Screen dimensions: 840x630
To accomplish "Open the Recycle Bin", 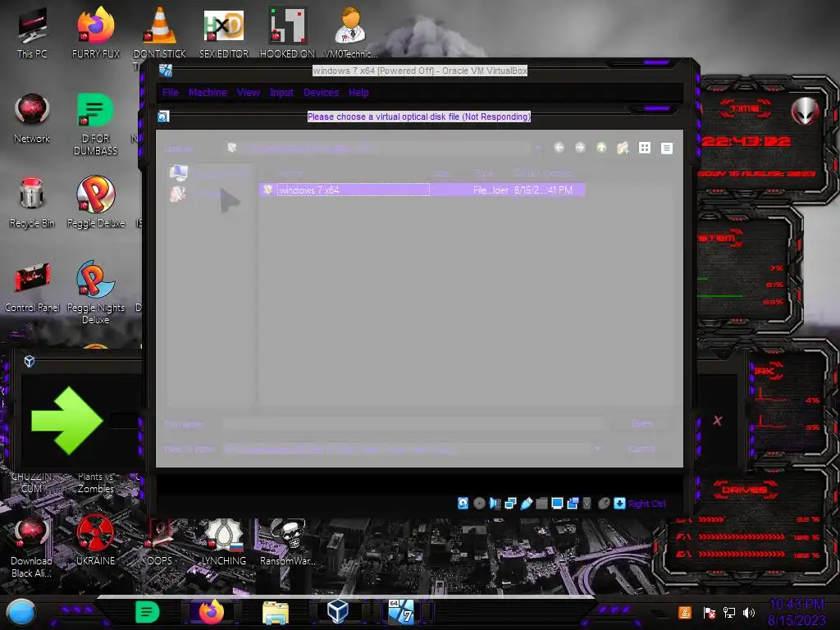I will (32, 203).
